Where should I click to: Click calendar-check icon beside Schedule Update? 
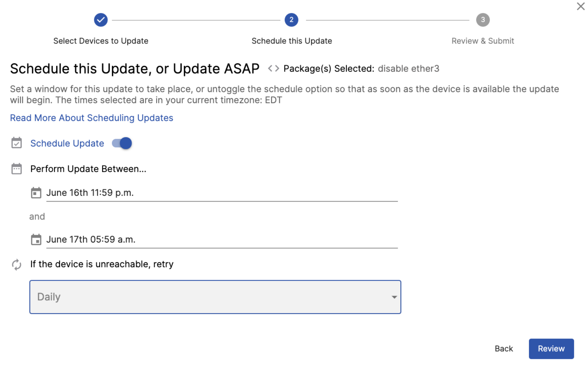pos(16,143)
